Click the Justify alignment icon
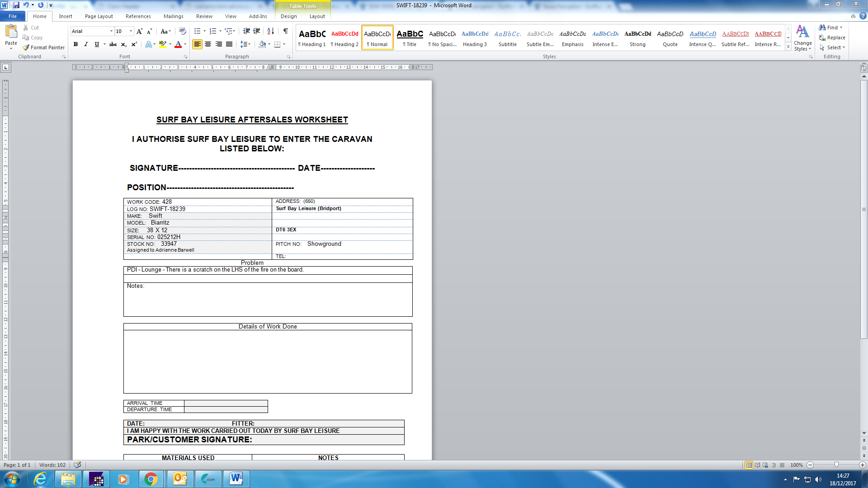This screenshot has height=488, width=868. point(229,44)
